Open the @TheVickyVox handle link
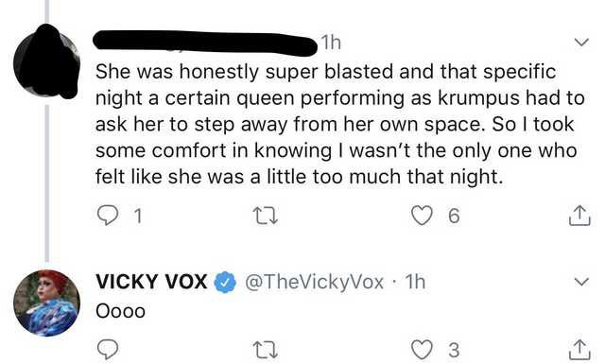The height and width of the screenshot is (364, 605). [x=314, y=282]
